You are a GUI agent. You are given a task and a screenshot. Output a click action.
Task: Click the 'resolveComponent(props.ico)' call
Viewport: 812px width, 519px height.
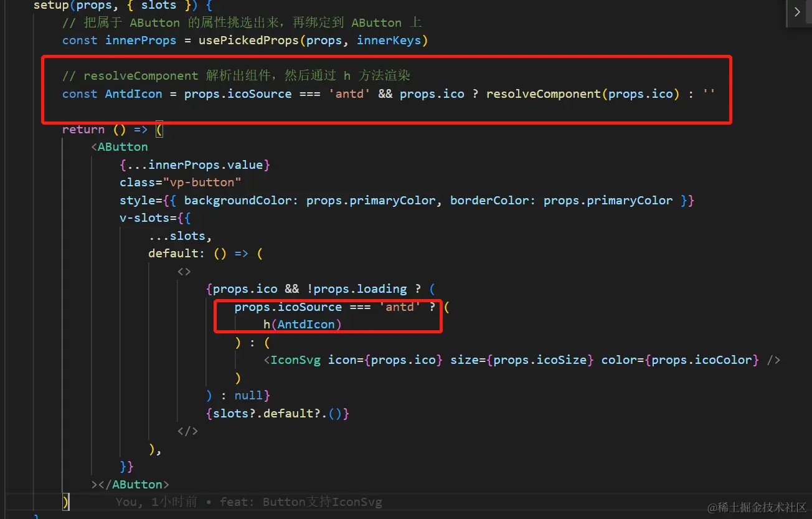point(583,94)
